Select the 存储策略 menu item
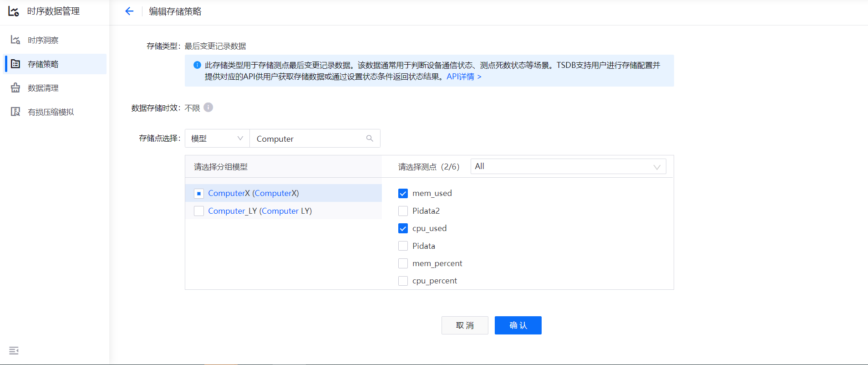868x365 pixels. (56, 64)
